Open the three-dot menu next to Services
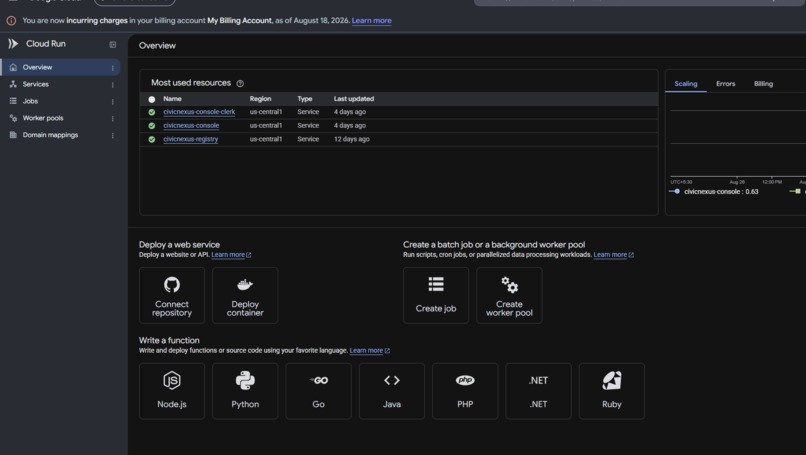The height and width of the screenshot is (455, 806). tap(113, 85)
